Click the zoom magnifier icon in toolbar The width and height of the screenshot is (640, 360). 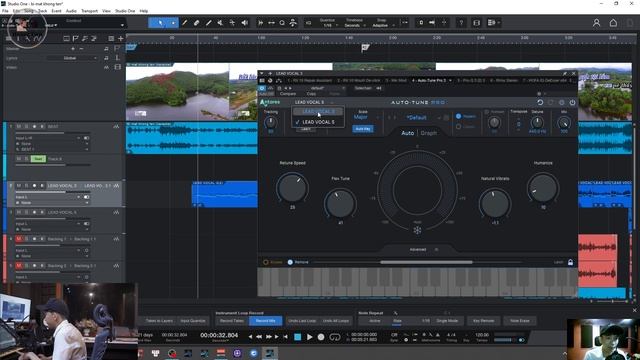[282, 23]
